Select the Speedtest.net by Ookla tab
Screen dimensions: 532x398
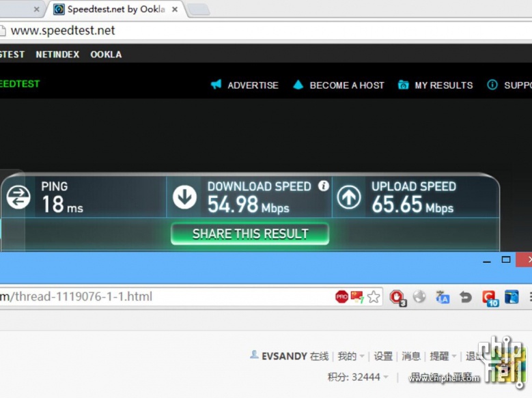click(115, 9)
